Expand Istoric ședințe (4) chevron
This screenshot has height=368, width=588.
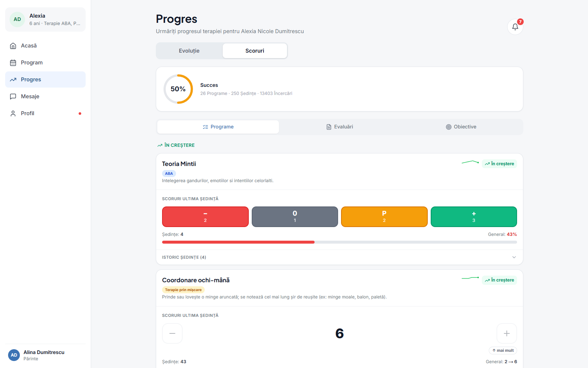[514, 257]
